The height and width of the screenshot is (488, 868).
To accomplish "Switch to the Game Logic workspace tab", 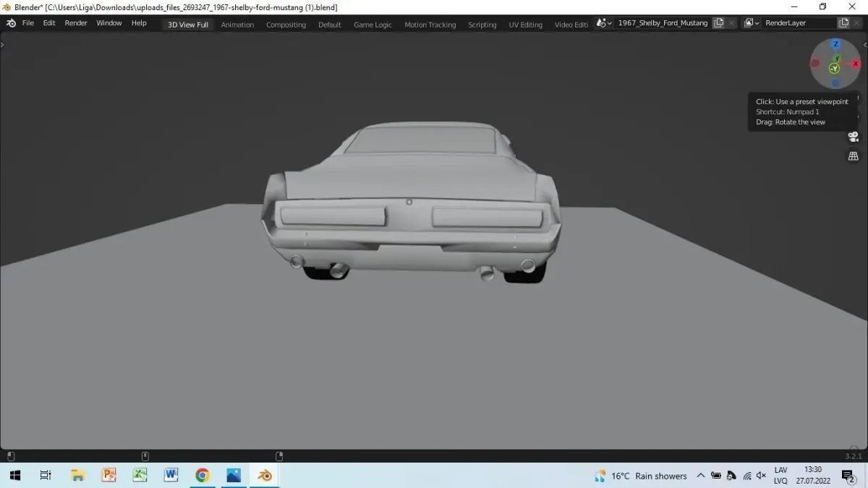I will pyautogui.click(x=373, y=25).
